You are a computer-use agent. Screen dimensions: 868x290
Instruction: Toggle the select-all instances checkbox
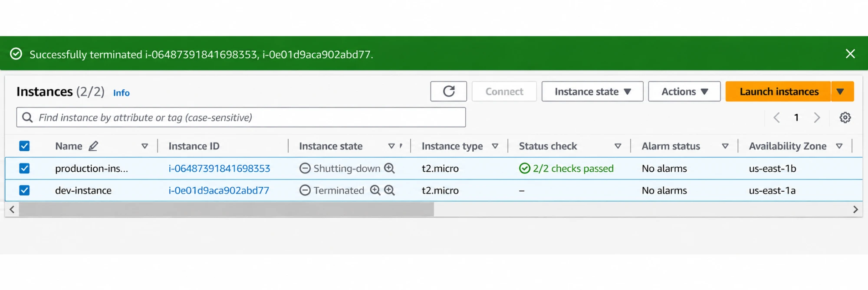24,146
